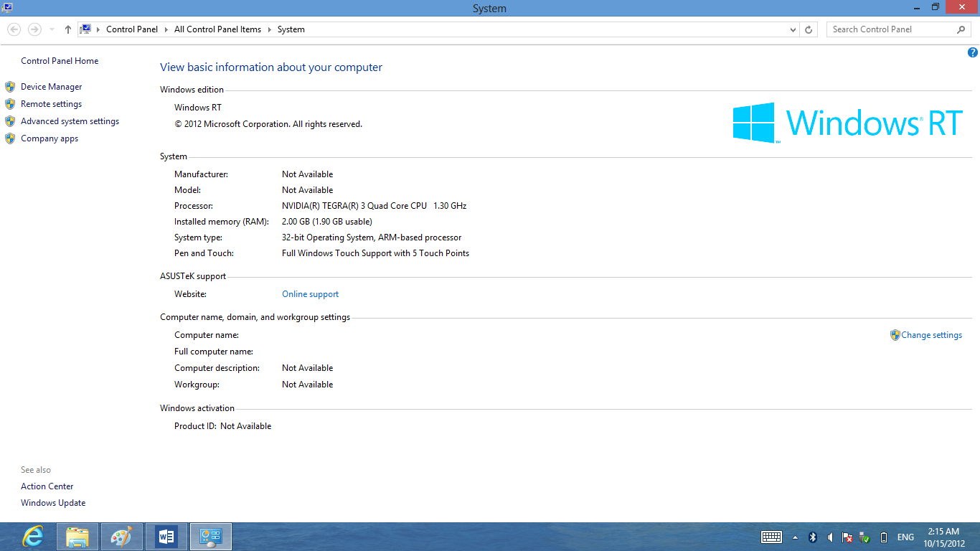The width and height of the screenshot is (980, 551).
Task: Click Full Windows Touch Support text
Action: click(x=375, y=253)
